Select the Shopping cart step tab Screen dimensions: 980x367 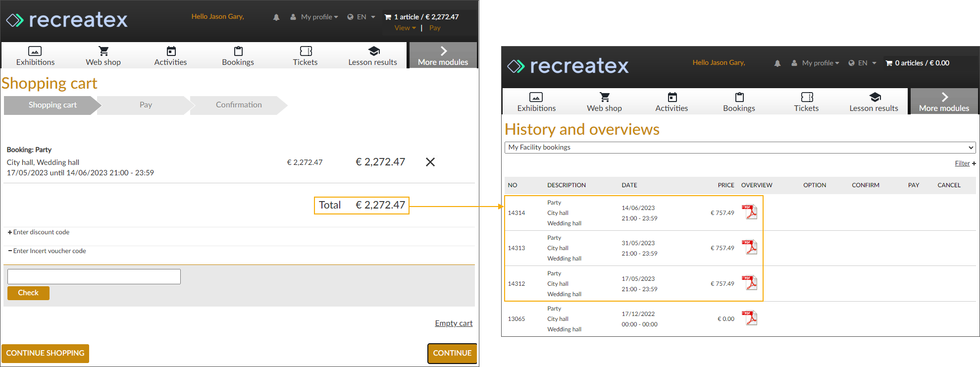[52, 105]
